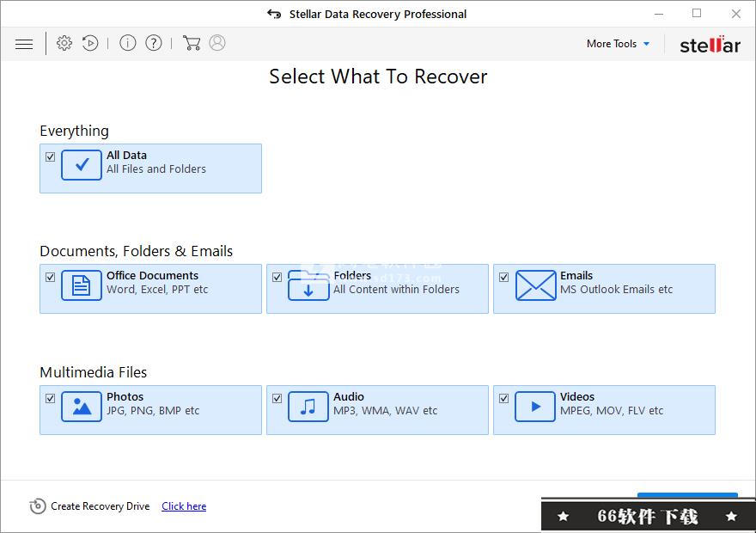Click the resume recovery icon

click(x=90, y=43)
